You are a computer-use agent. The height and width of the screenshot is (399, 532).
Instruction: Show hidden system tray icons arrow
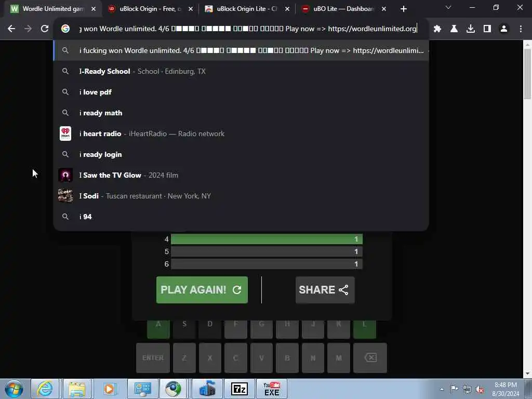click(442, 389)
